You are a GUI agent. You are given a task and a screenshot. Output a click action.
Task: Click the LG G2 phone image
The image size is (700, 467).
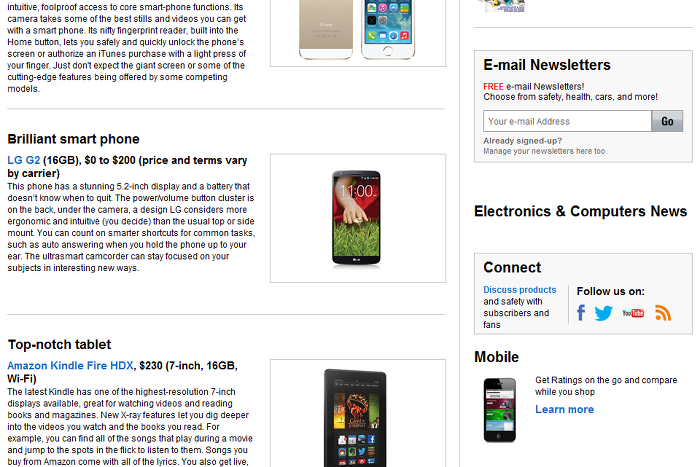(356, 218)
